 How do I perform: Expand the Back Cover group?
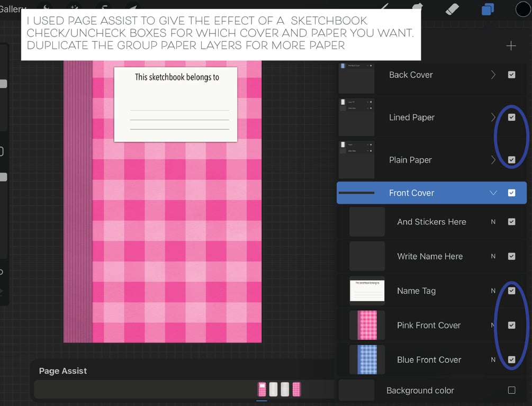(x=493, y=75)
